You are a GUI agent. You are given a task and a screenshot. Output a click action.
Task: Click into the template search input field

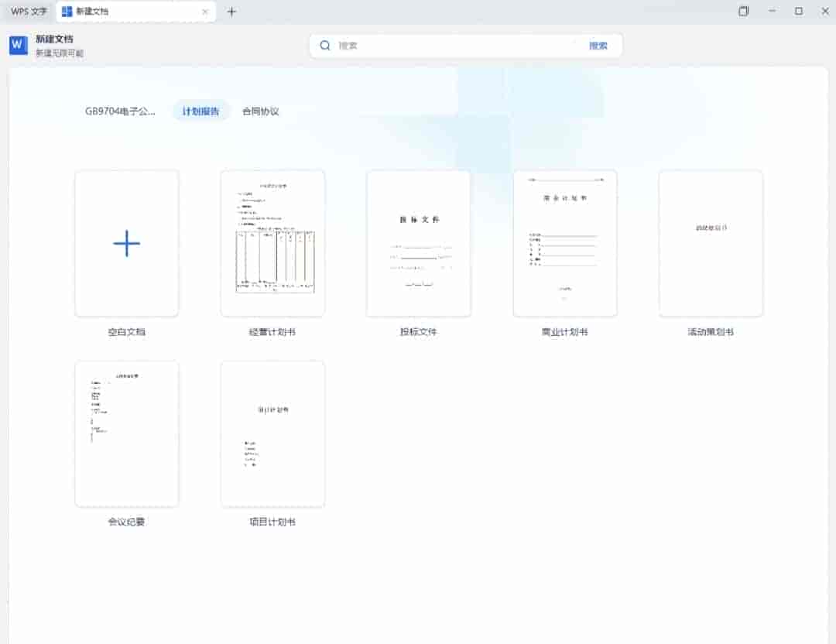[x=457, y=46]
